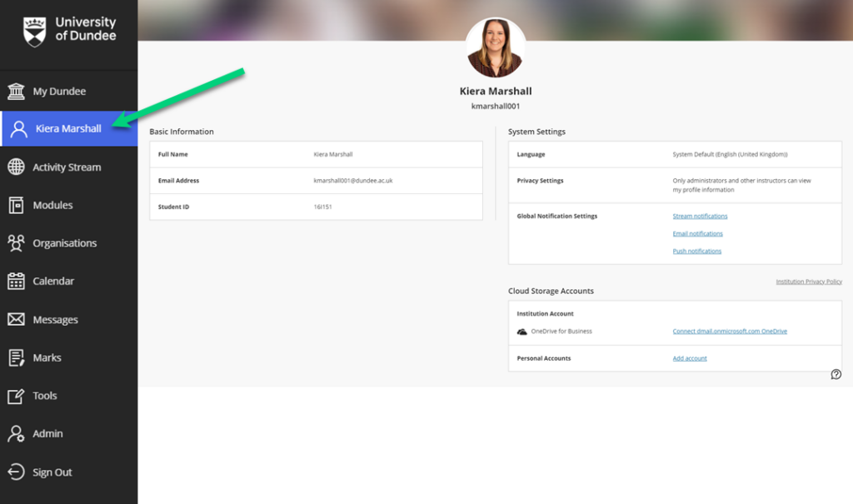Click the Admin user-gear icon
Screen dimensions: 853x504
click(17, 434)
